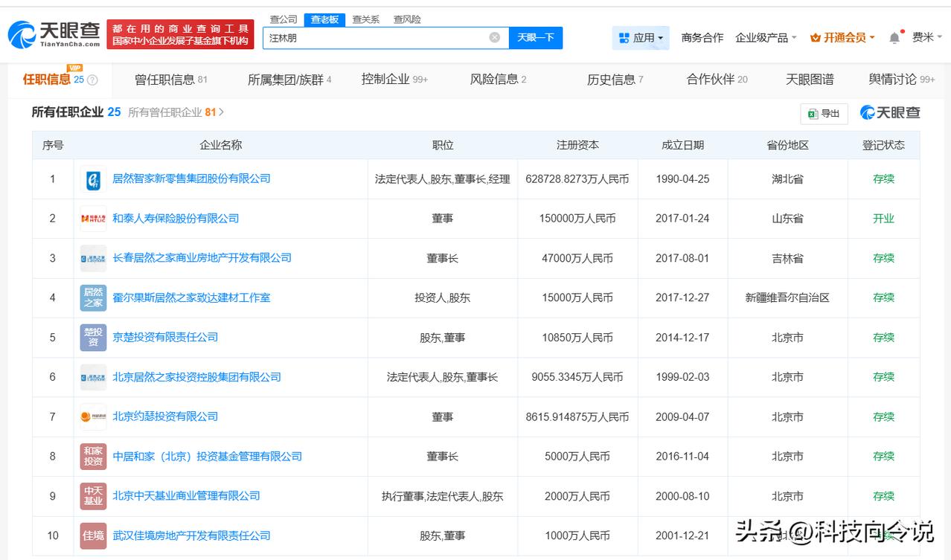Open the notification bell icon
The width and height of the screenshot is (951, 560).
[x=894, y=37]
